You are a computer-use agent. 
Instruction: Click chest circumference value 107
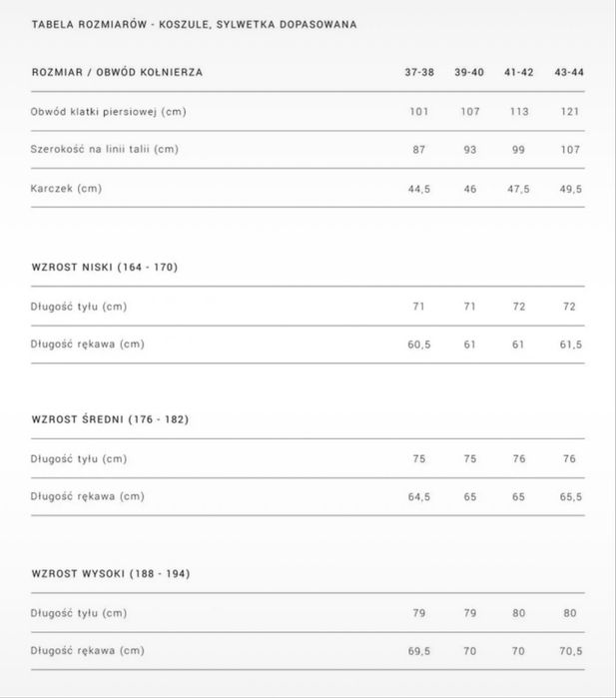(469, 111)
